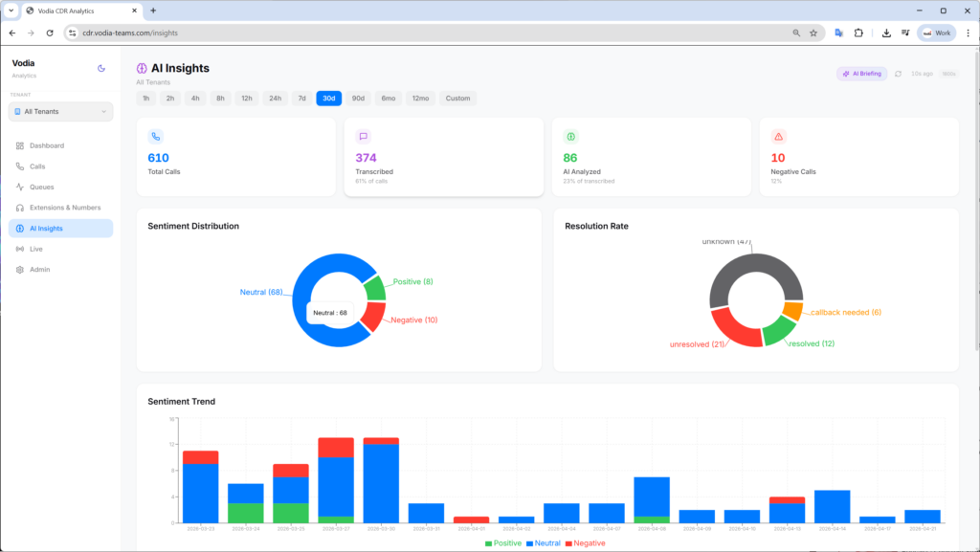
Task: Click the grey unknown resolution segment
Action: (756, 263)
